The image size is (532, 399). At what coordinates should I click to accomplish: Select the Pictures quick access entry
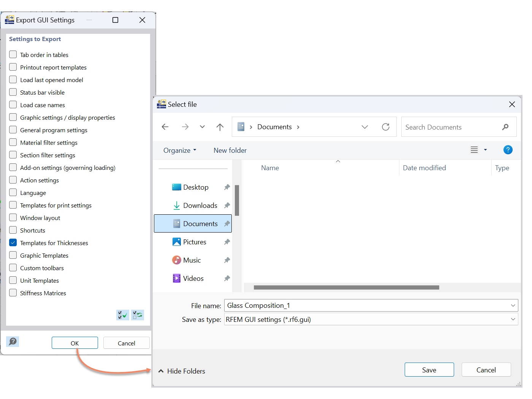(195, 242)
